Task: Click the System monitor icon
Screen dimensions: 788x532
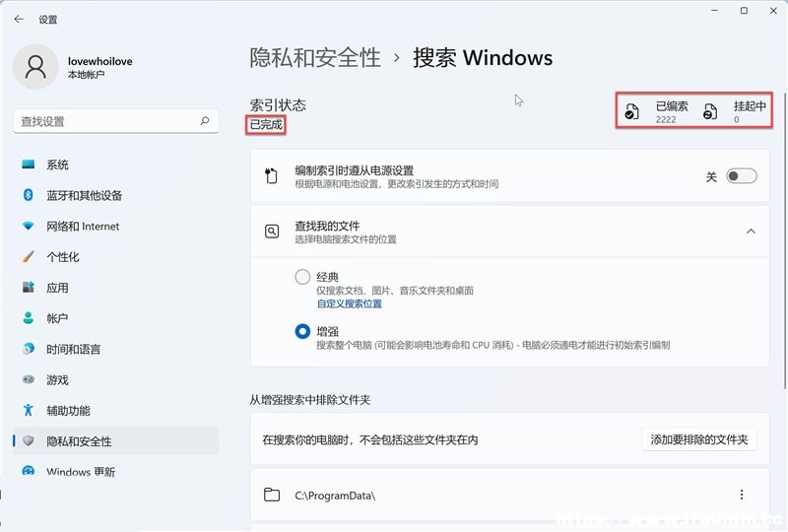Action: pos(29,165)
